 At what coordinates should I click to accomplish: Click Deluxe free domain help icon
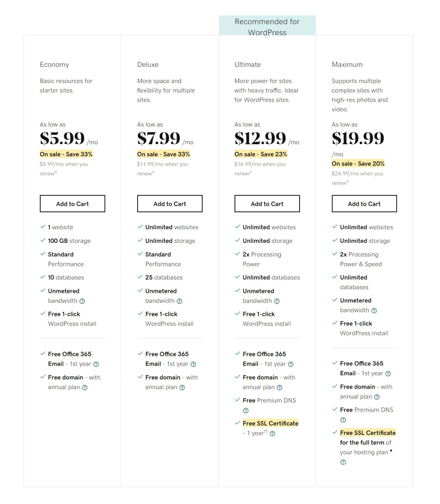point(182,388)
